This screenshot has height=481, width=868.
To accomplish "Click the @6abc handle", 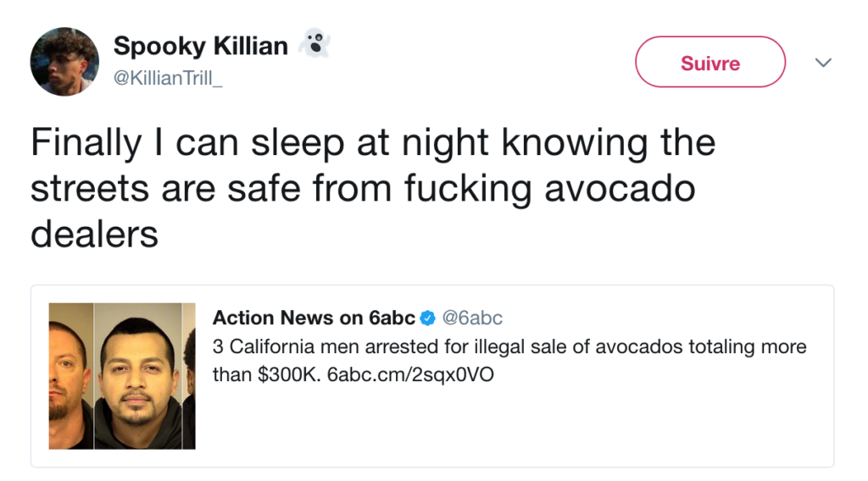I will click(472, 318).
